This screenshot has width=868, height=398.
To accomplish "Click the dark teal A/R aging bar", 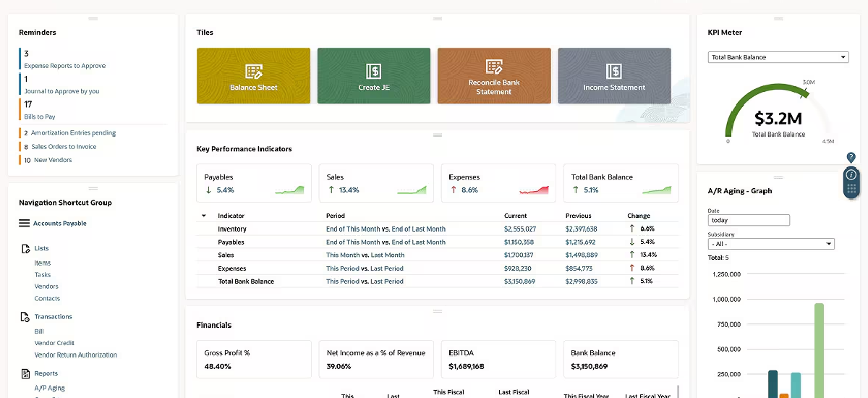I will click(x=773, y=384).
